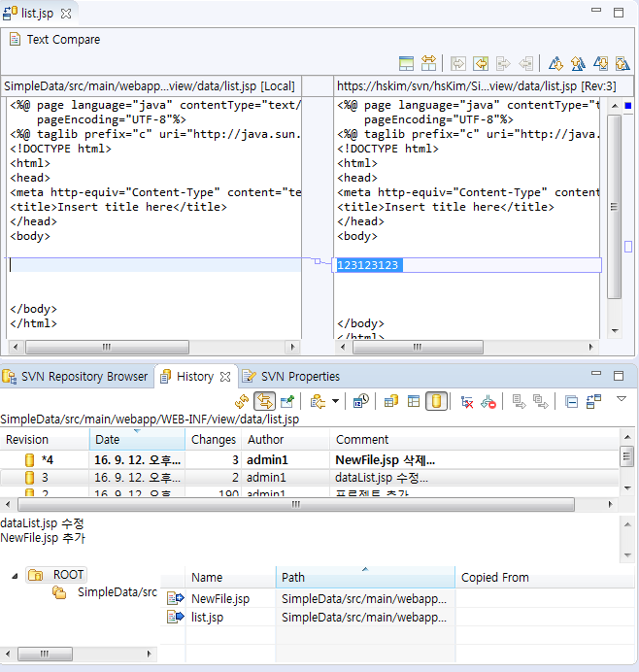Select the table-only history mode icon

click(414, 402)
